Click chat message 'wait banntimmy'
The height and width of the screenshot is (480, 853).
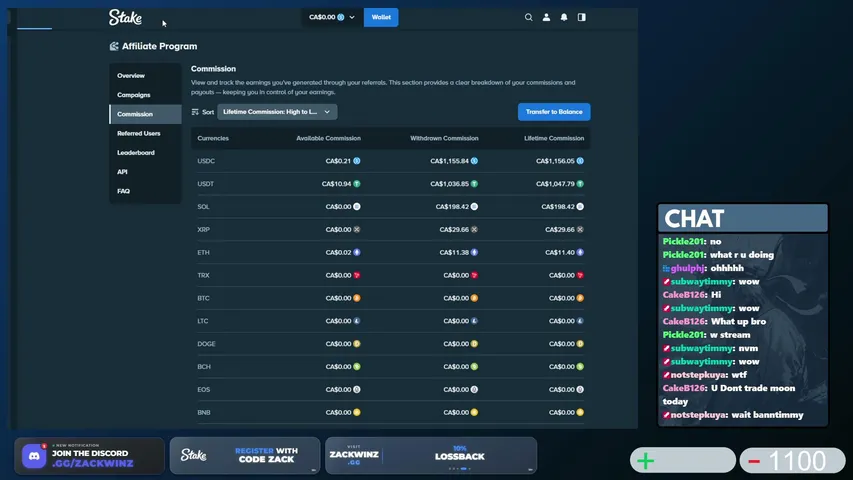click(x=767, y=415)
